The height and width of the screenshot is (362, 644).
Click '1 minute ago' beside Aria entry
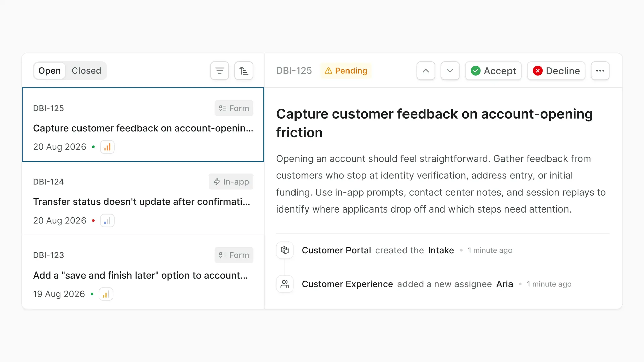point(549,284)
